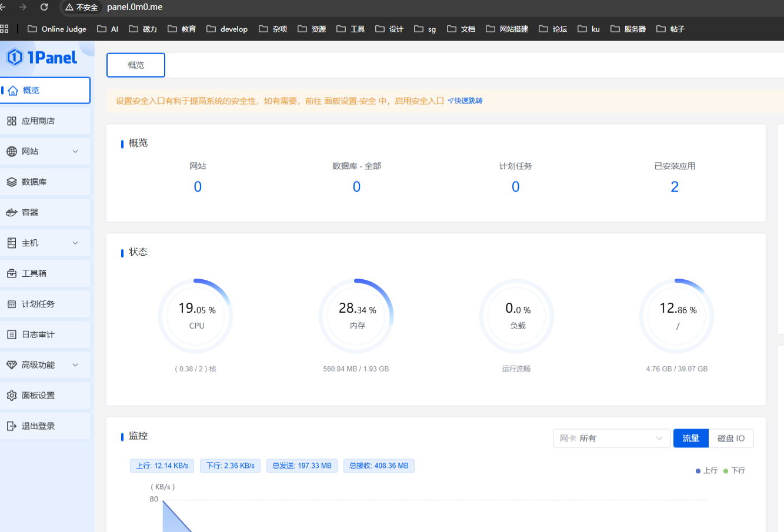Open the 网卡 network card dropdown
The image size is (784, 532).
click(610, 439)
